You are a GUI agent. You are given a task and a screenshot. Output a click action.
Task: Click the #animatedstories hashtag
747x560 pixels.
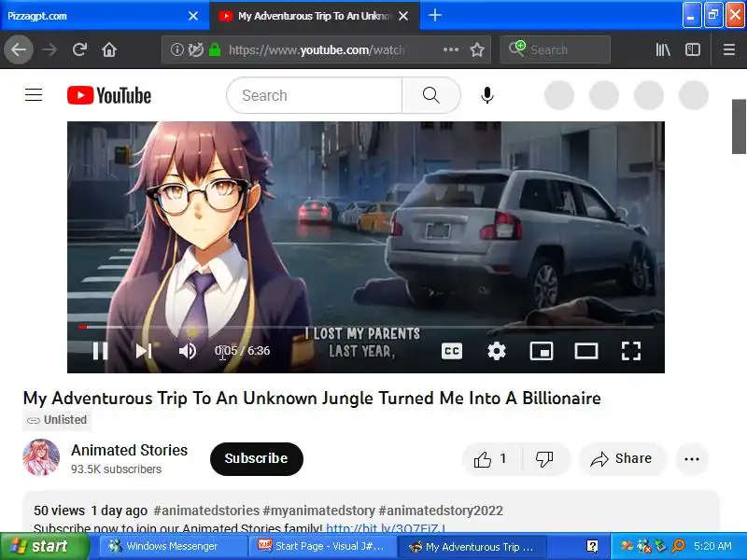pos(206,511)
